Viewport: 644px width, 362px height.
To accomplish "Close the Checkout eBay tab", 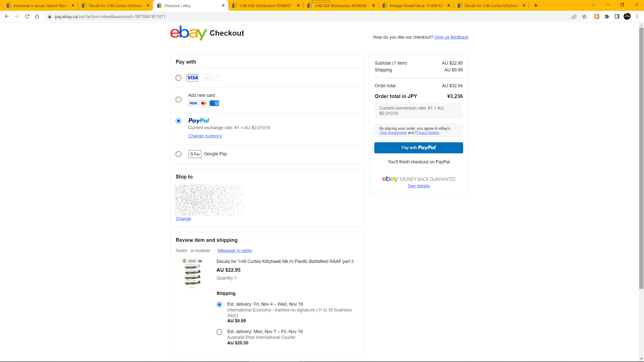I will point(223,6).
